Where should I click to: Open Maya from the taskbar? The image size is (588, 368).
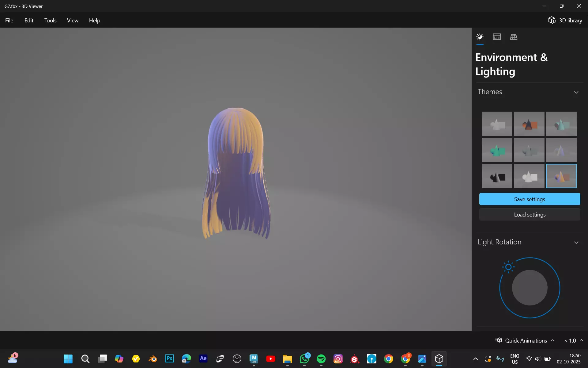tap(254, 359)
